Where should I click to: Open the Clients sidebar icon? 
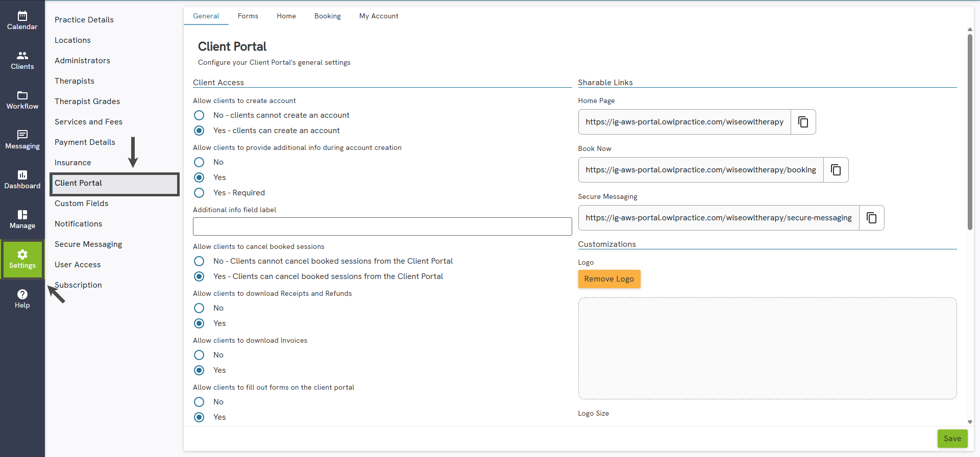point(22,60)
